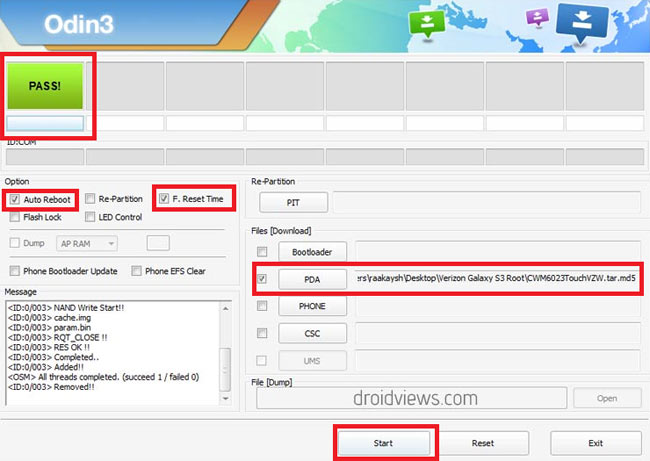
Task: Click the green download icon in banner
Action: point(427,24)
